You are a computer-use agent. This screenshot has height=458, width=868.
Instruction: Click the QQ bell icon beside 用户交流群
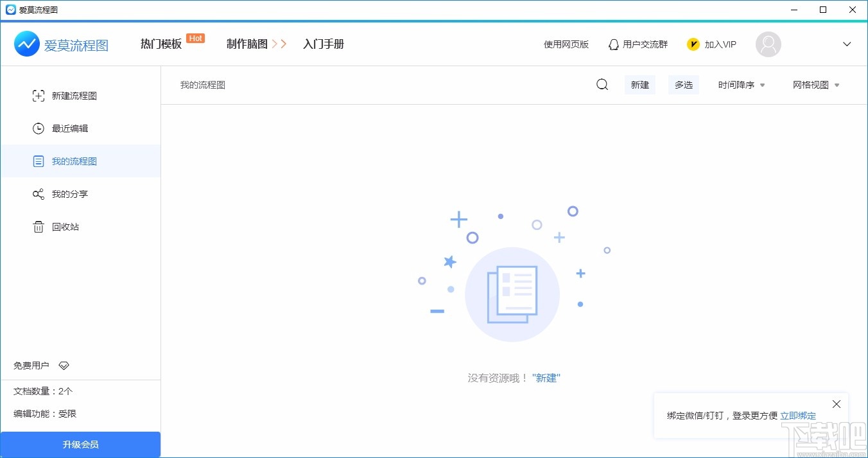[613, 44]
